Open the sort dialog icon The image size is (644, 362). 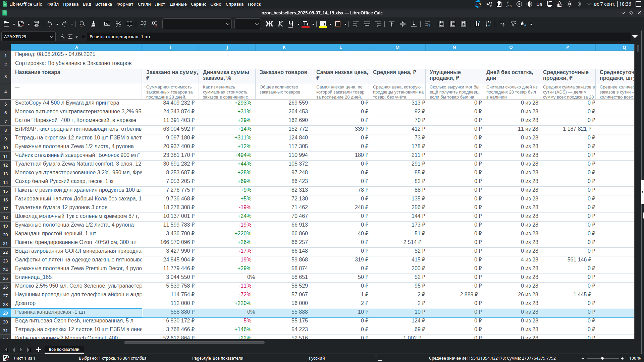click(x=502, y=24)
